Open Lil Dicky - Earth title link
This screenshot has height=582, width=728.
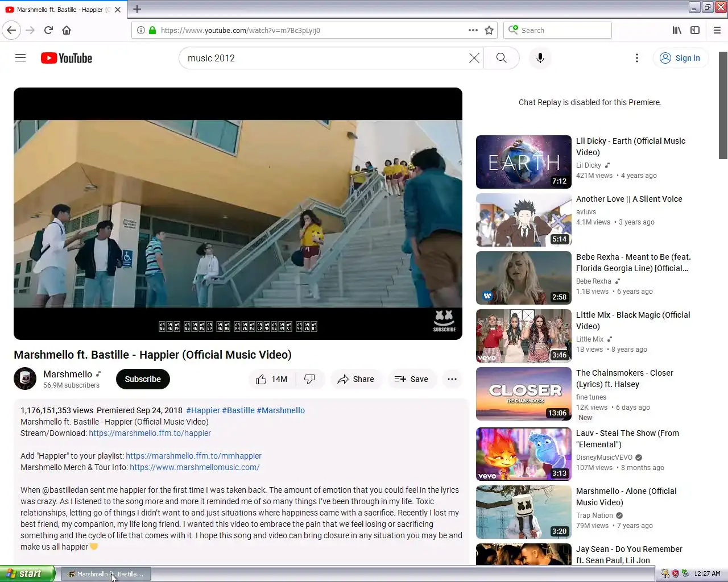pyautogui.click(x=631, y=147)
